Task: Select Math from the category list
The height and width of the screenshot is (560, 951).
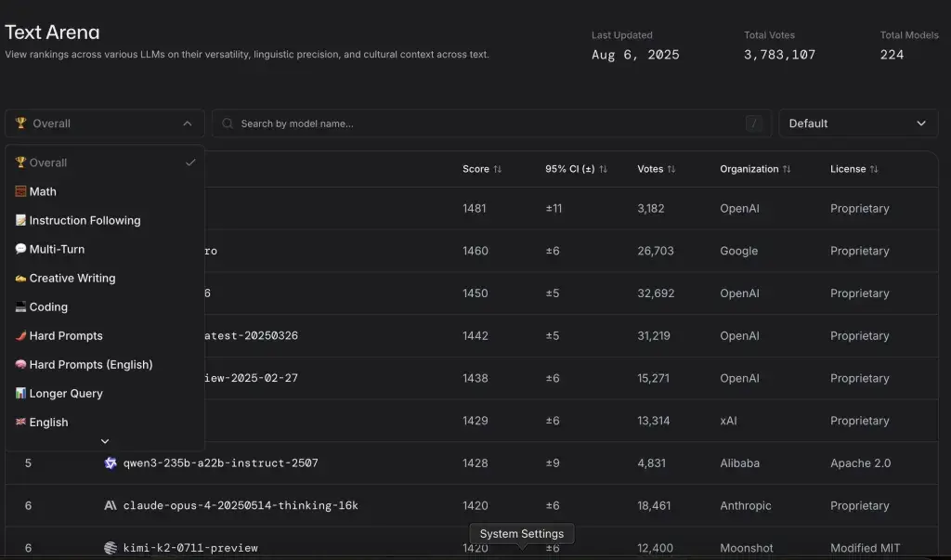Action: 43,191
